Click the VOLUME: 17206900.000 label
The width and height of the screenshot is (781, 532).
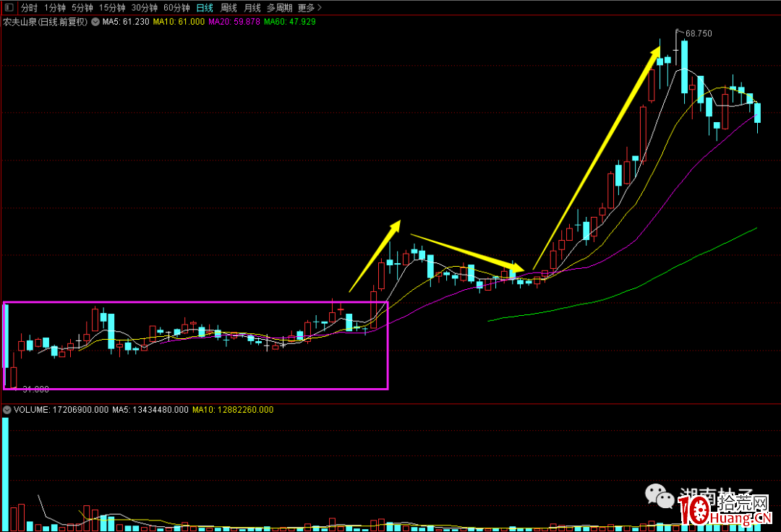61,410
